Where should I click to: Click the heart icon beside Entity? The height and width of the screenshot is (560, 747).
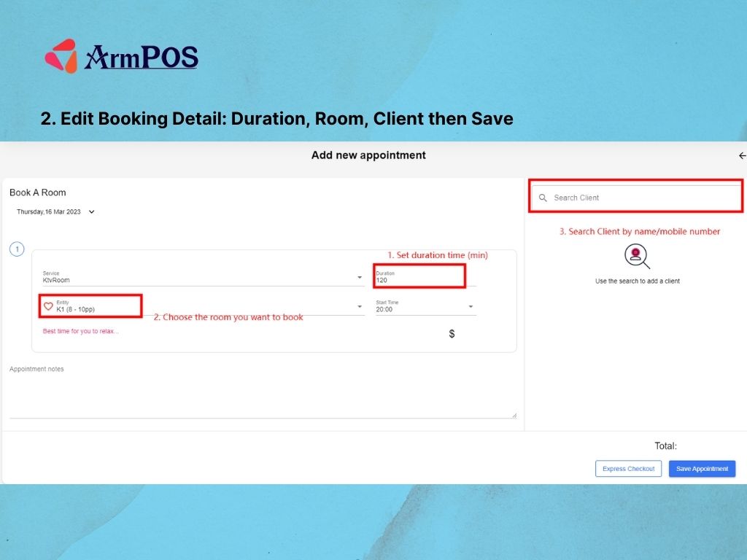[48, 306]
